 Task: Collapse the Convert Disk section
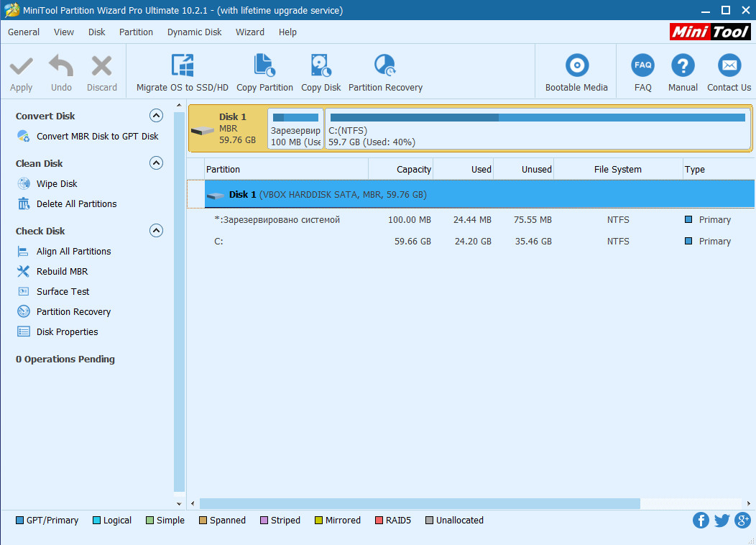click(x=156, y=116)
